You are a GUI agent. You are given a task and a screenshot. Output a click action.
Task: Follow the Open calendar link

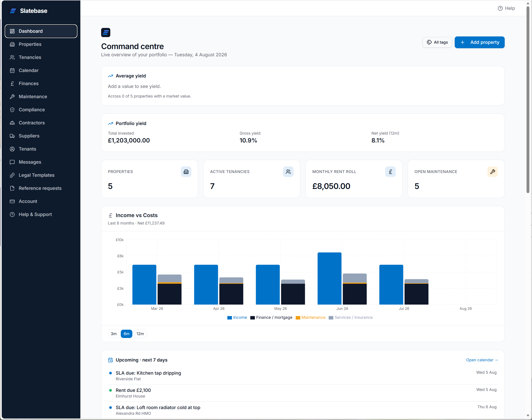click(482, 360)
